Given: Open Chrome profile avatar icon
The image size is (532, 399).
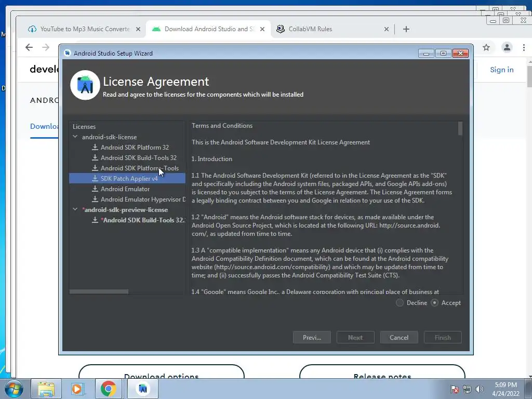Looking at the screenshot, I should pos(507,47).
